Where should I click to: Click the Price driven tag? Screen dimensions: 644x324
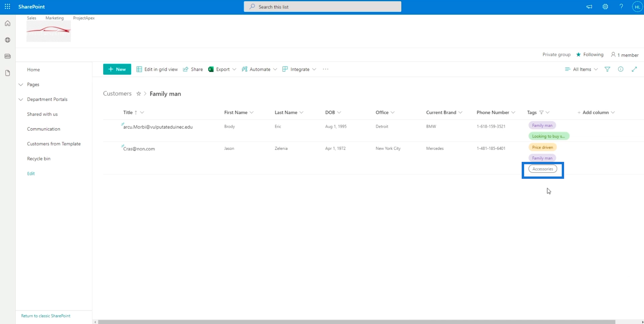[543, 147]
